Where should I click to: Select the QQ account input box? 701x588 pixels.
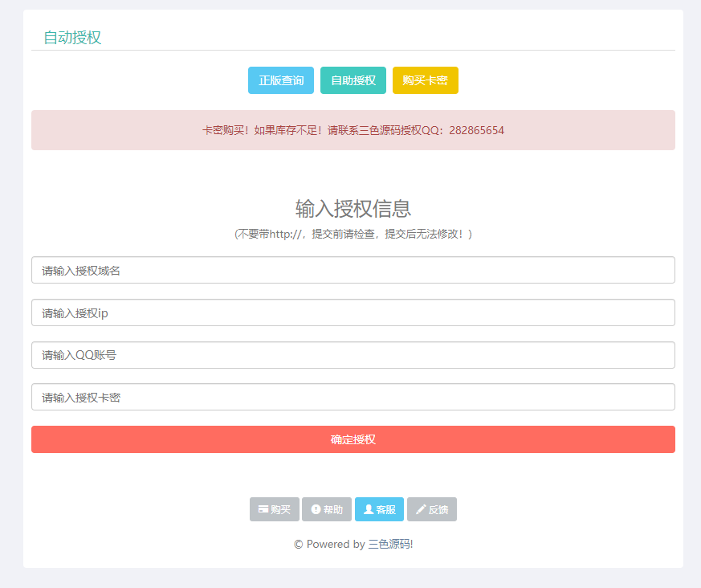[x=353, y=353]
